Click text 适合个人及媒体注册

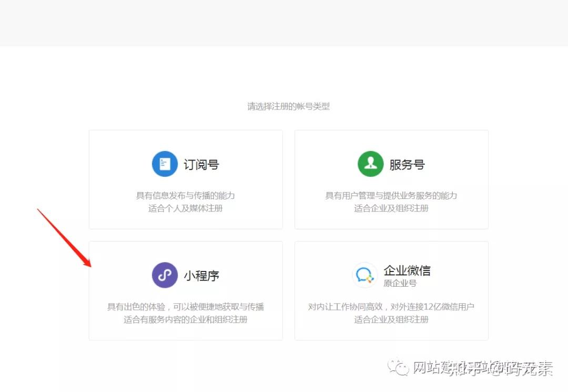(186, 208)
